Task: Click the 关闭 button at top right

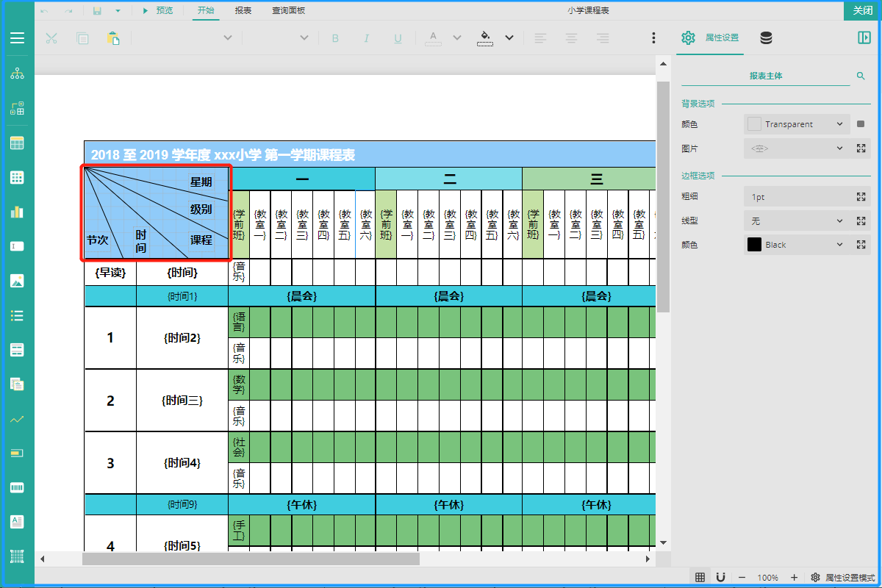Action: pyautogui.click(x=862, y=10)
